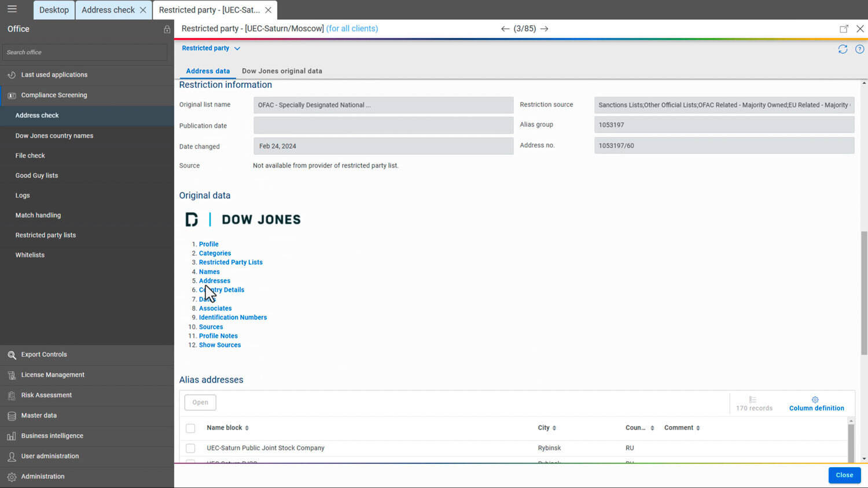Image resolution: width=868 pixels, height=488 pixels.
Task: Click the Alias addresses table scrollbar
Action: (x=851, y=442)
